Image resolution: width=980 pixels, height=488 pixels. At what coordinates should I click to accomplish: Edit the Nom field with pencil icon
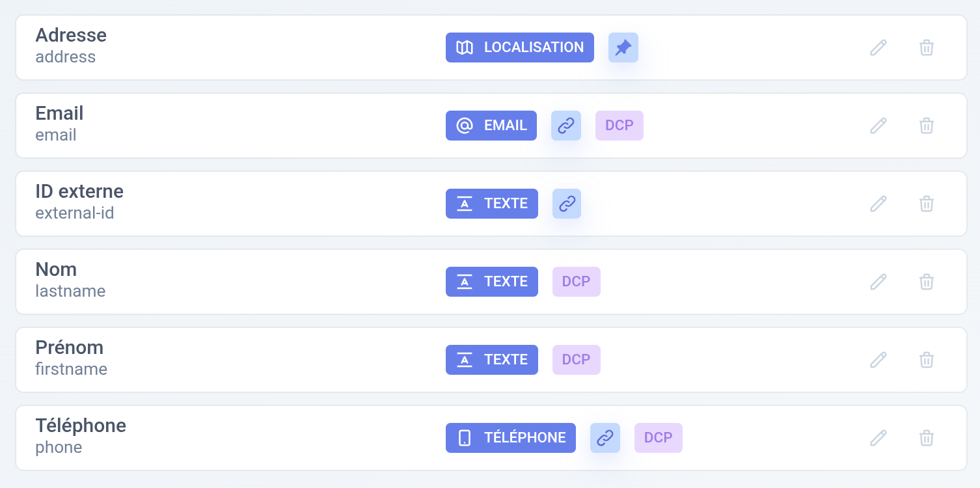pos(878,282)
